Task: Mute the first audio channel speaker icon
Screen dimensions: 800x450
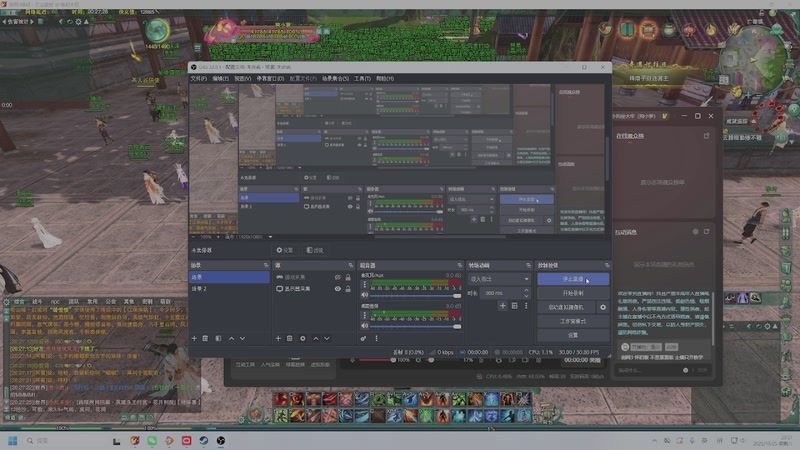Action: pos(365,295)
